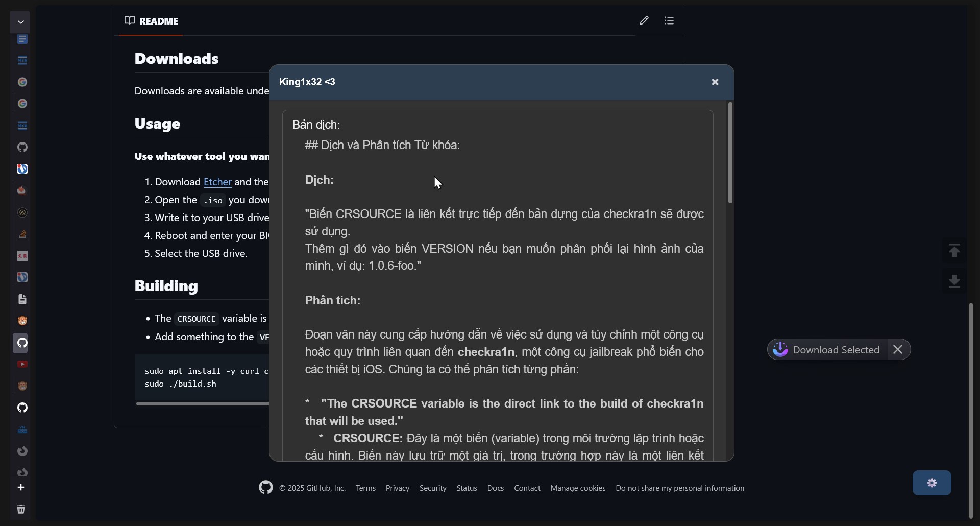Open the Contact footer link
Viewport: 980px width, 526px height.
[x=527, y=488]
